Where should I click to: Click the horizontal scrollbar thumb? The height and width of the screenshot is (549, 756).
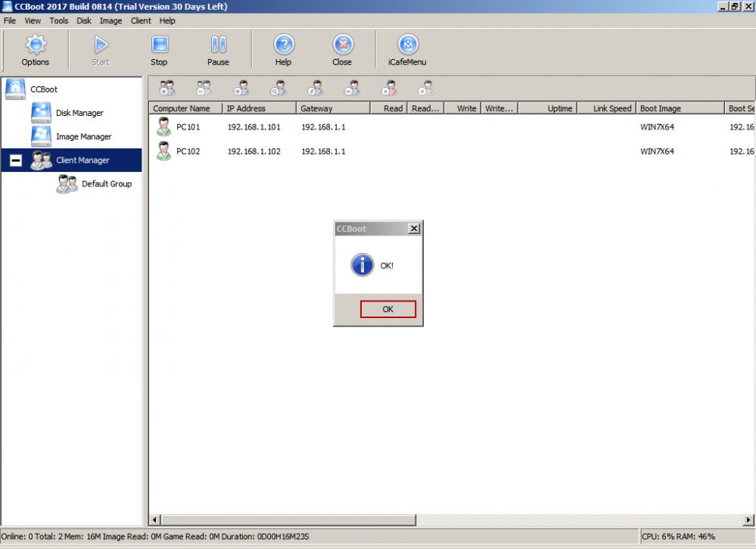[288, 519]
